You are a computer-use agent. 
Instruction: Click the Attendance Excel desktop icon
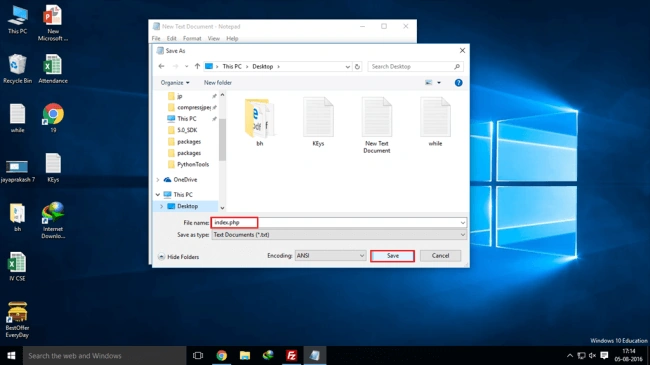(53, 69)
